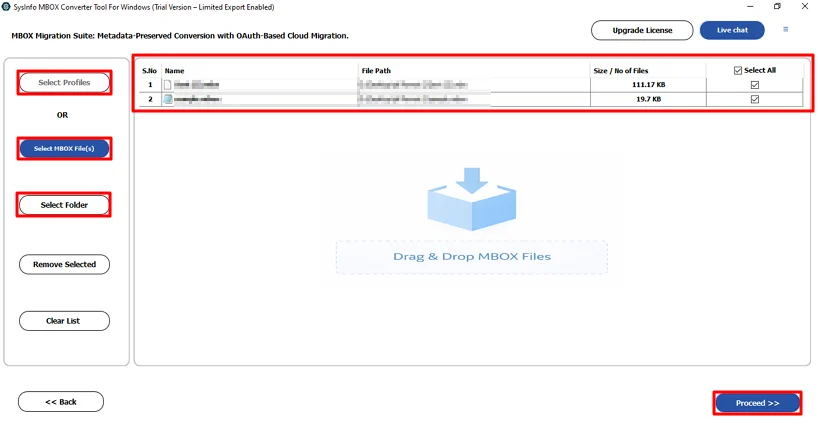Click the Select MBOX File(s) button

64,148
